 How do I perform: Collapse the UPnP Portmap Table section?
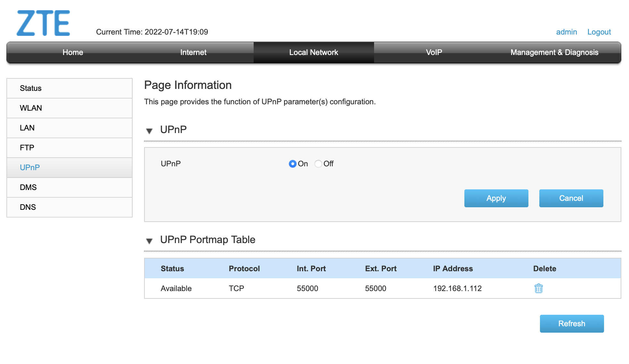149,241
